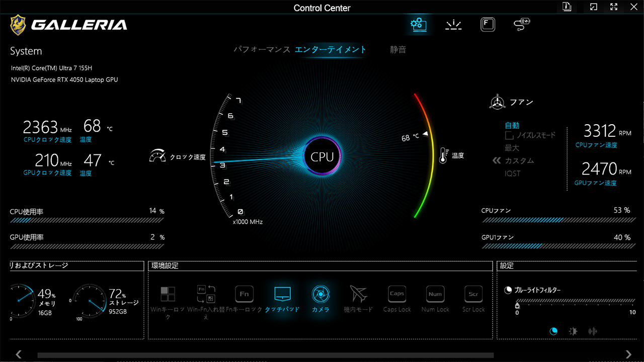The height and width of the screenshot is (362, 644).
Task: Click the NVIDIA GeForce RTX 4050 text
Action: (64, 80)
